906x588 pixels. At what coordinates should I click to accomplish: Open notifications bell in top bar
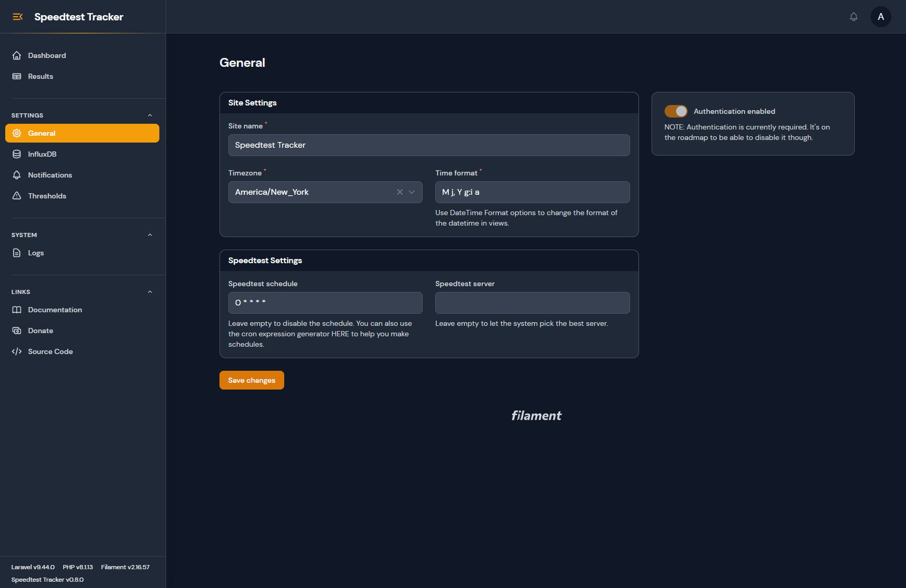pyautogui.click(x=854, y=17)
